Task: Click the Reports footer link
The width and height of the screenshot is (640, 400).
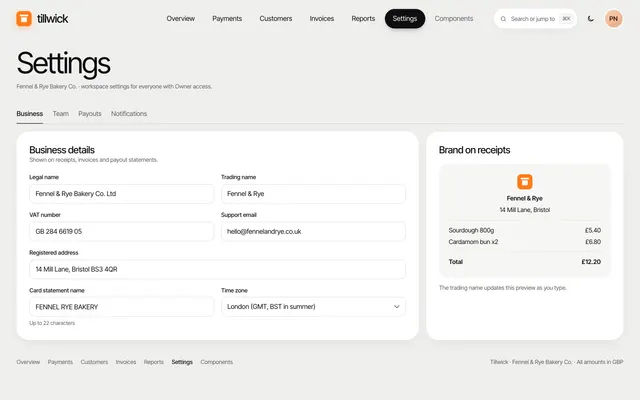Action: pyautogui.click(x=153, y=362)
